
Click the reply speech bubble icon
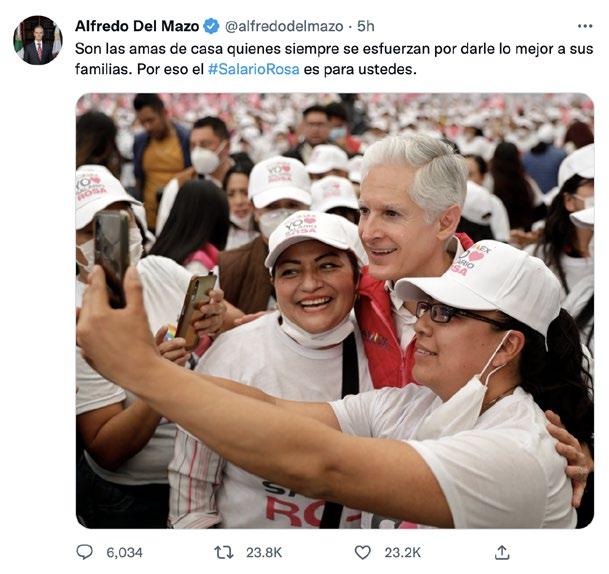coord(84,552)
